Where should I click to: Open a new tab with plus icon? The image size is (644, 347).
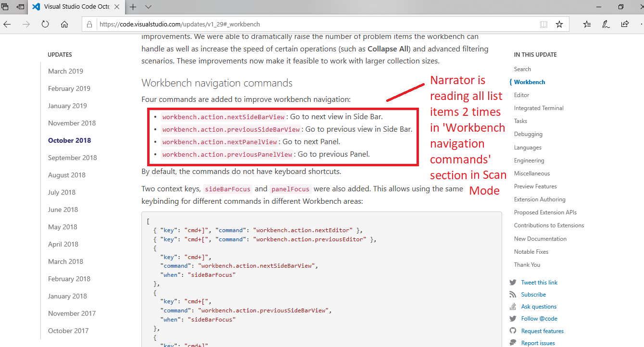point(133,7)
